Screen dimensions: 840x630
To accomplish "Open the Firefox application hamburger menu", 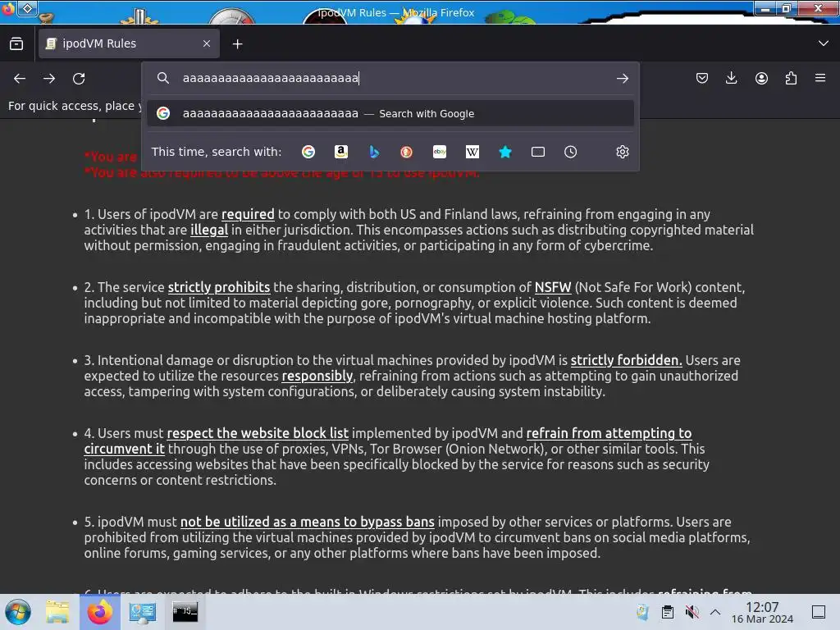I will coord(820,78).
